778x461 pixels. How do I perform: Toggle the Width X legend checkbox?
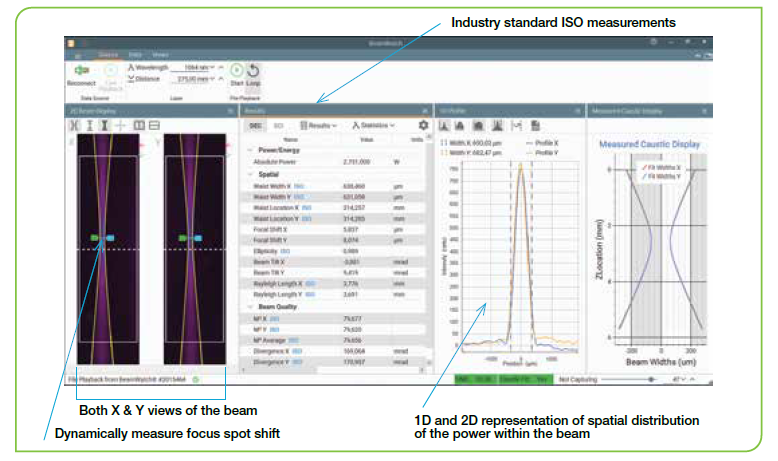(x=443, y=143)
